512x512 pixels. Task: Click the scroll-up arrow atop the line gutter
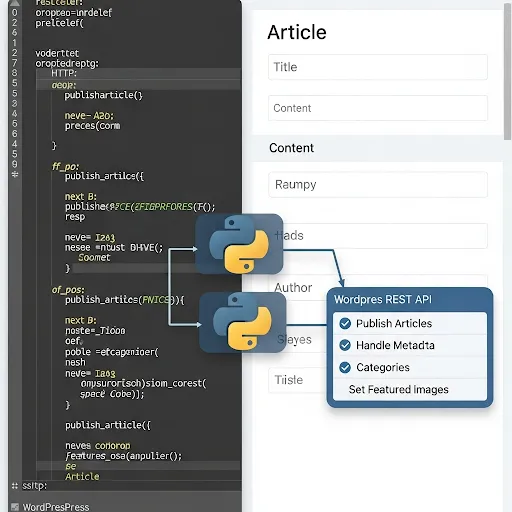click(x=15, y=3)
